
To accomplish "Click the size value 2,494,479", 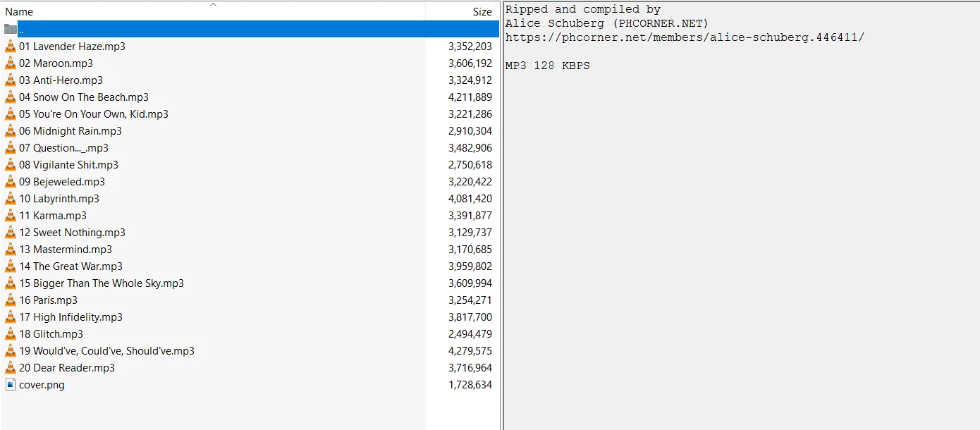I will (470, 334).
